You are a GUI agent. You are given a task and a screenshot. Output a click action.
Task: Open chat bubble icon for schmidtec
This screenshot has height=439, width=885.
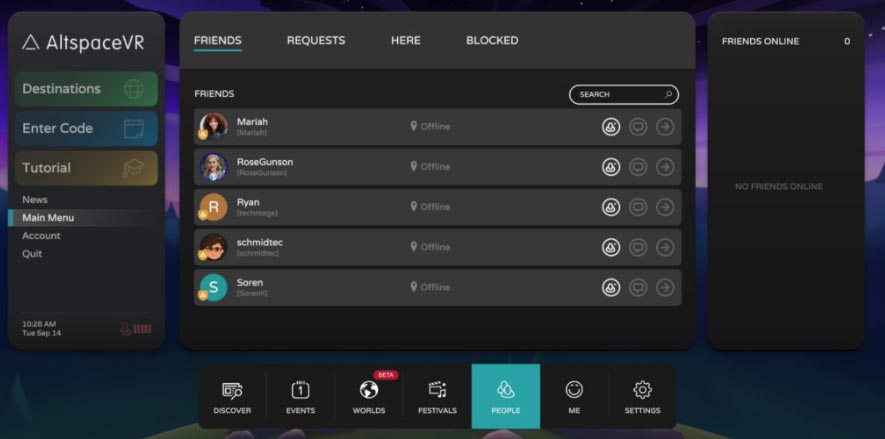(x=638, y=247)
